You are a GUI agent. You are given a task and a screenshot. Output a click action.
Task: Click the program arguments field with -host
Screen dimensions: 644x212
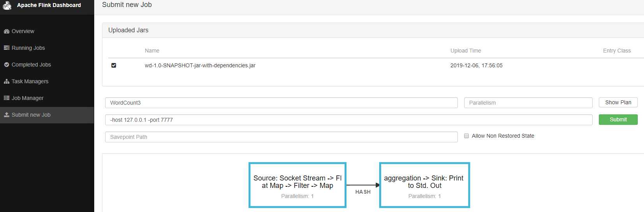[x=348, y=120]
